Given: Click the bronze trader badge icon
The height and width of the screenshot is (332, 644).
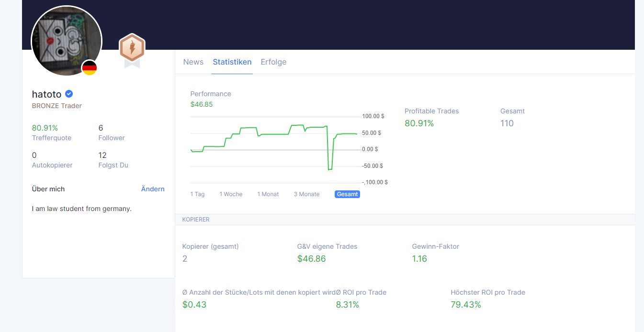Looking at the screenshot, I should 132,50.
